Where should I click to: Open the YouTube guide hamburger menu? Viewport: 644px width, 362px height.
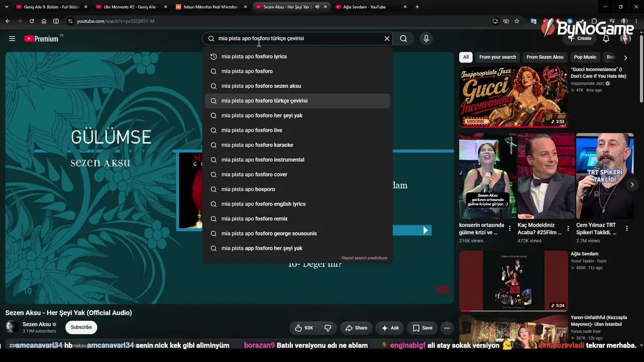point(12,39)
